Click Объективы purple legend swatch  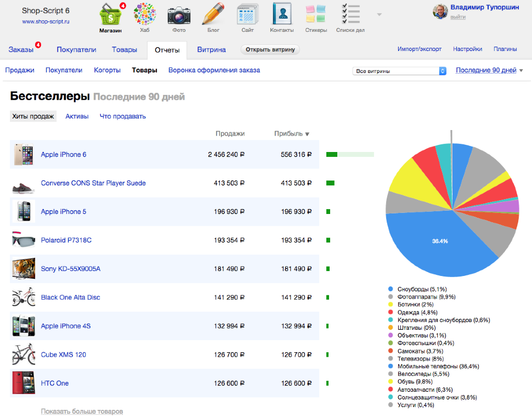tap(390, 335)
